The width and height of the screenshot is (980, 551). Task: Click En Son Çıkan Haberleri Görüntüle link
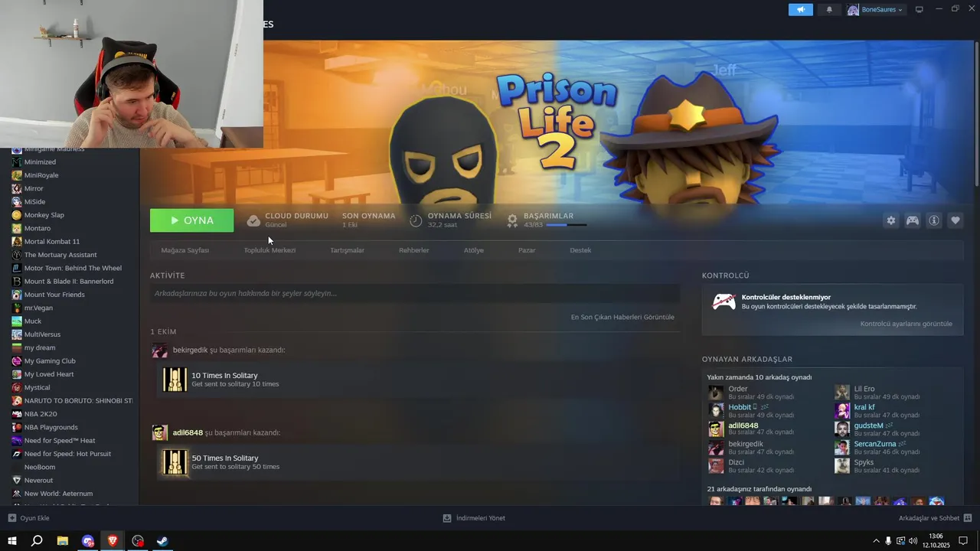coord(622,317)
